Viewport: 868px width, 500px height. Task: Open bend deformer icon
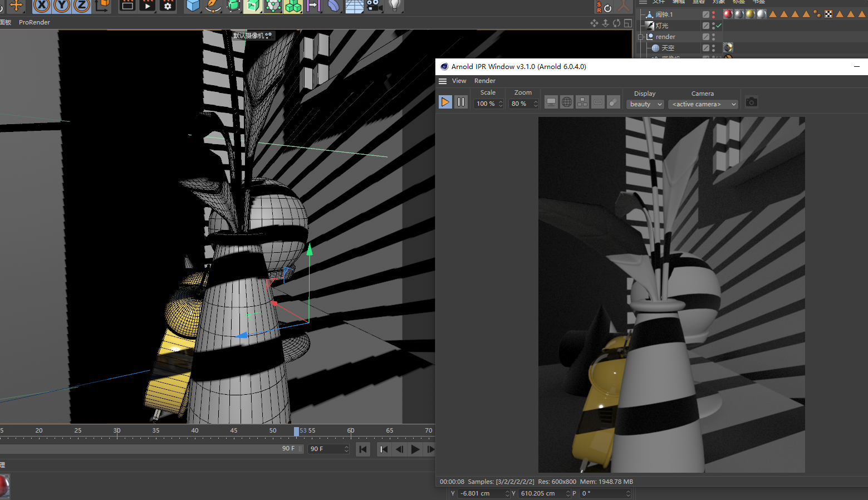tap(333, 6)
